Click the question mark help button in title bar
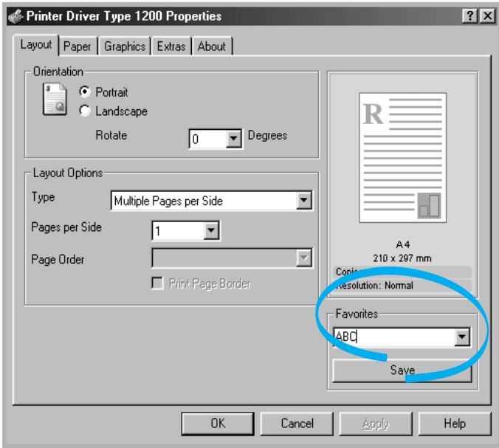The image size is (499, 448). point(469,15)
